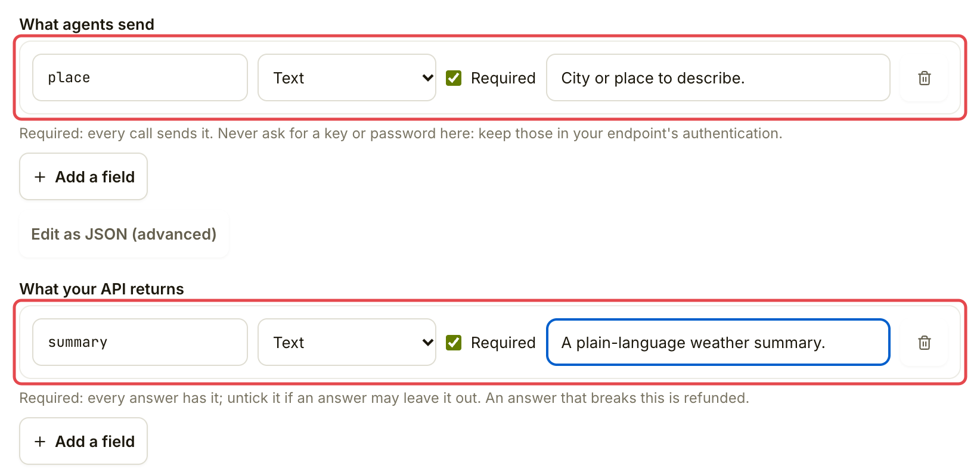980x472 pixels.
Task: Click the 'City or place to describe.' description
Action: coord(718,78)
